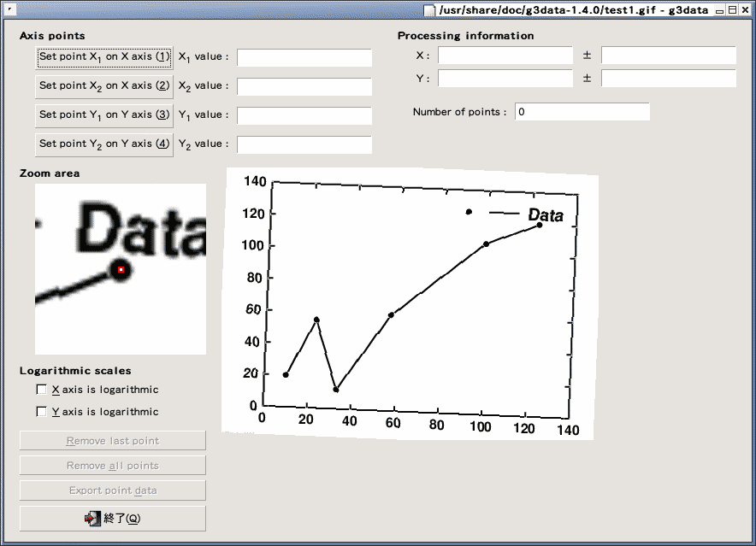
Task: Click the '120' label on the X axis
Action: [x=523, y=428]
